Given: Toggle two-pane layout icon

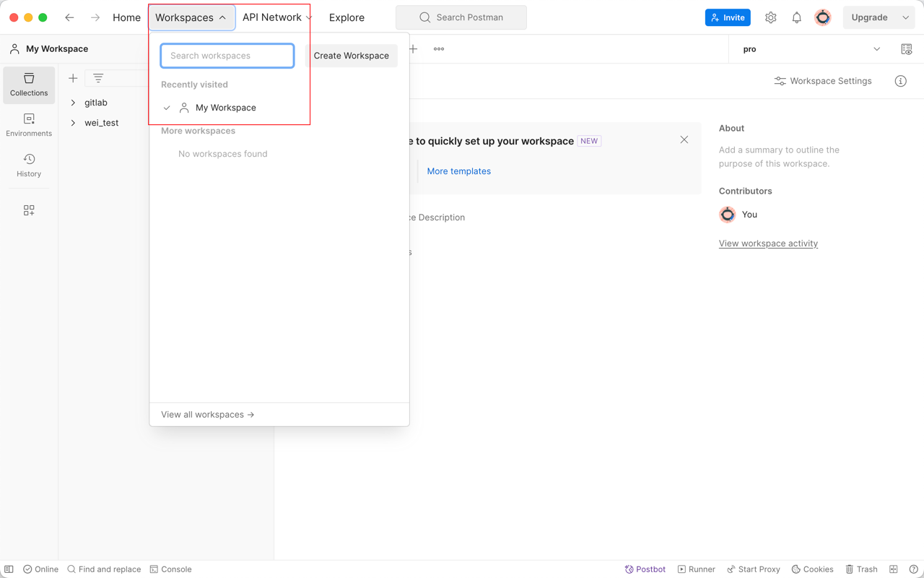Looking at the screenshot, I should pos(894,569).
